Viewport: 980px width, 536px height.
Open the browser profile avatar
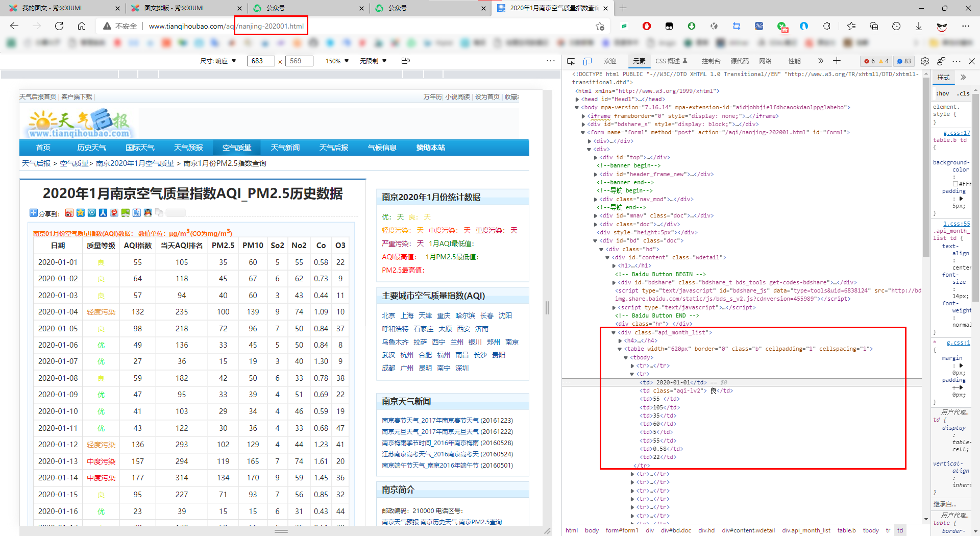pyautogui.click(x=942, y=26)
